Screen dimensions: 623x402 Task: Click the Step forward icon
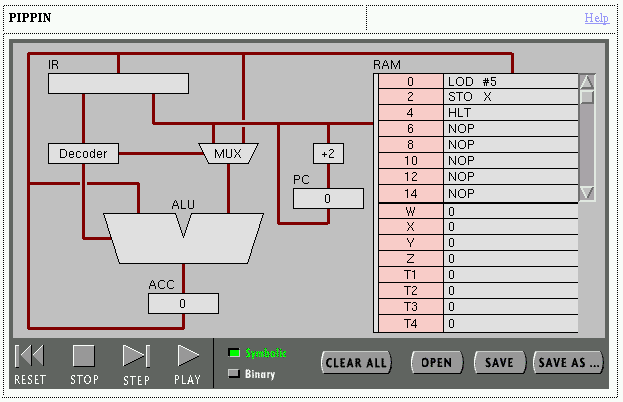click(x=135, y=356)
